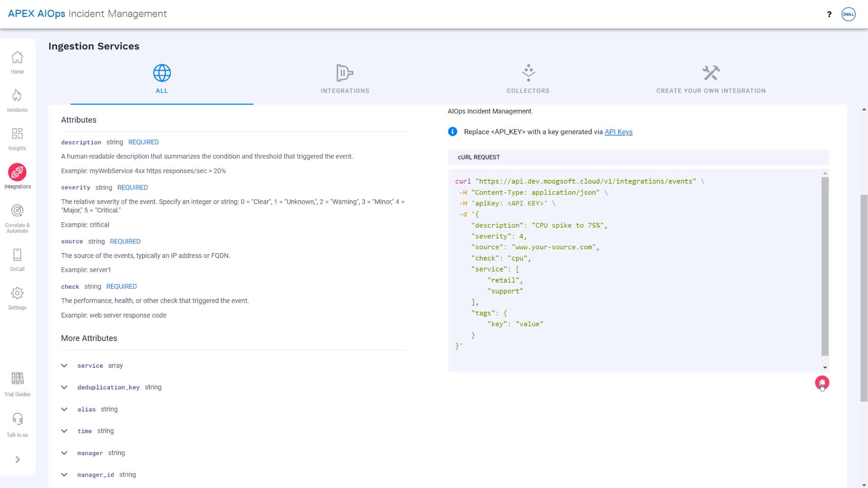Click the More Attributes heading

pyautogui.click(x=89, y=338)
